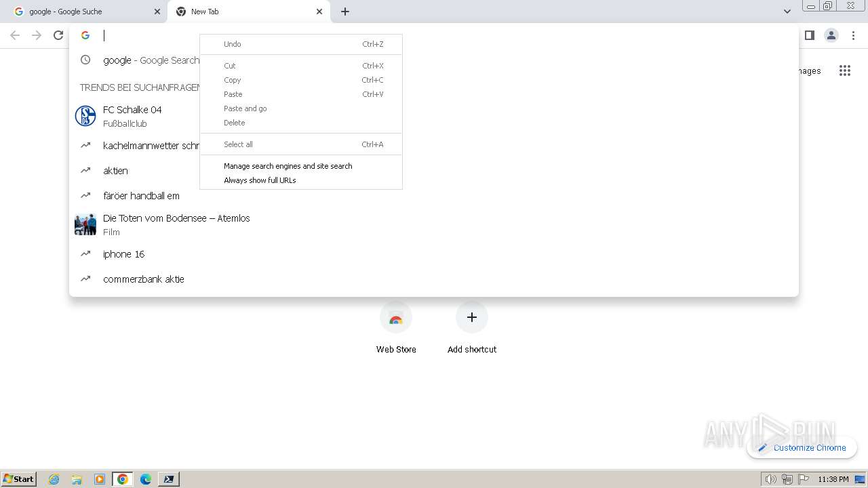Open File Explorer folder taskbar icon
Screen dimensions: 868x488
(77, 479)
